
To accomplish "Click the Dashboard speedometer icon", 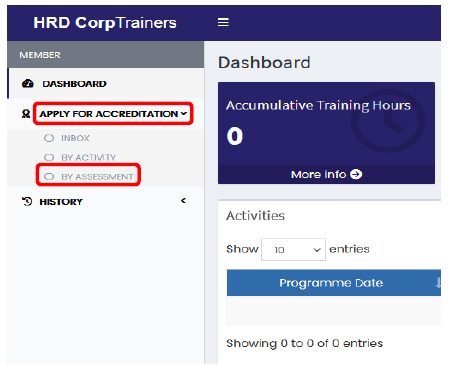I will pos(28,83).
